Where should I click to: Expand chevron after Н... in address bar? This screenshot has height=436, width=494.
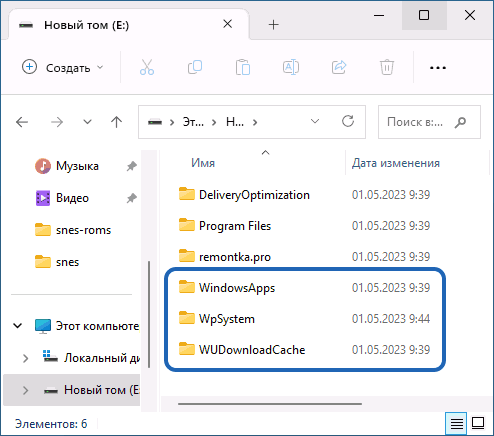(x=255, y=123)
